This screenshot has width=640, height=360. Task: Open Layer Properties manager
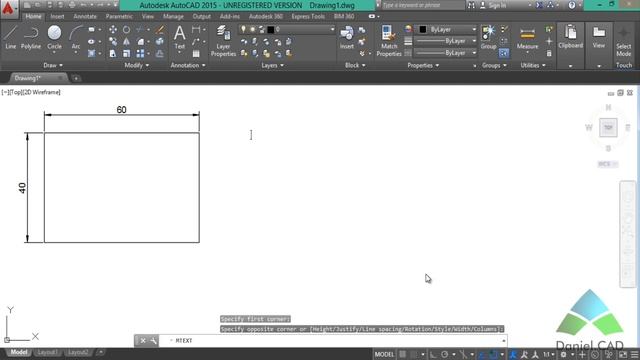(223, 41)
